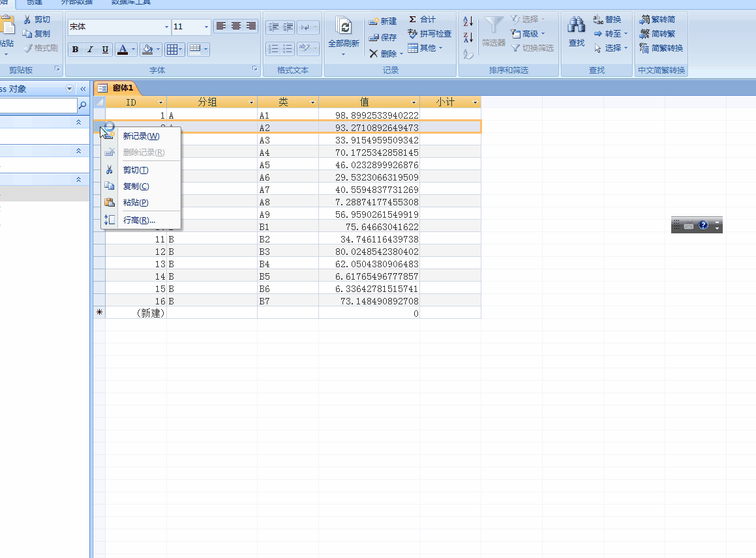
Task: Open the More (其他) dropdown
Action: tap(425, 48)
